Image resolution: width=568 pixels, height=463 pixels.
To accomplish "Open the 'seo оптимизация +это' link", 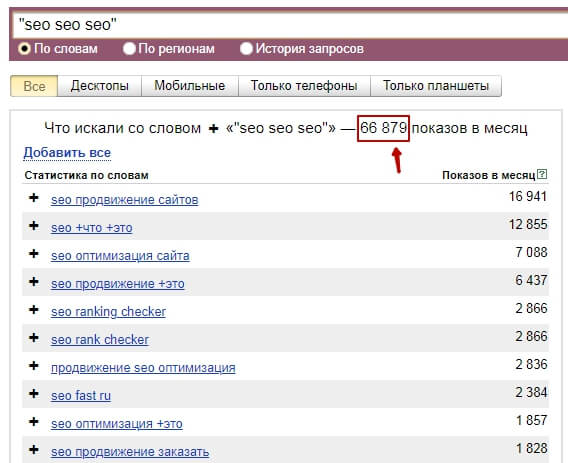I will click(117, 424).
